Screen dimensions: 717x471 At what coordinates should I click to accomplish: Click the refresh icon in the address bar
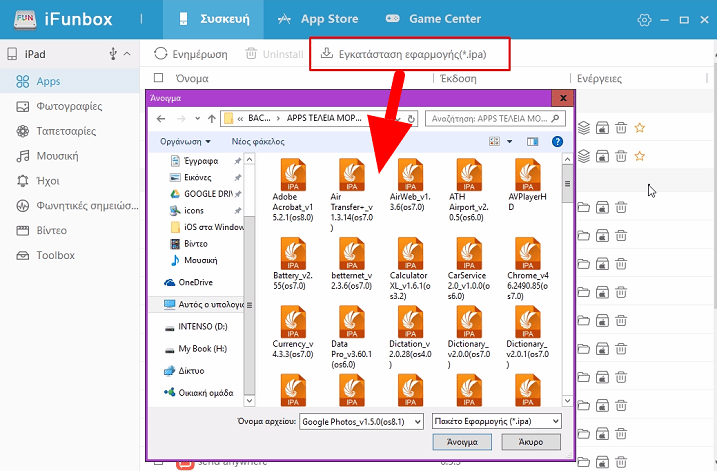tap(411, 119)
